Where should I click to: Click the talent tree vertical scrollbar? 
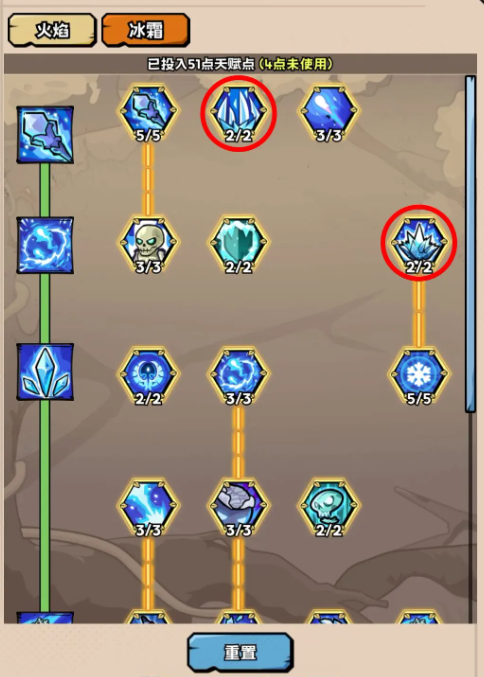point(470,244)
